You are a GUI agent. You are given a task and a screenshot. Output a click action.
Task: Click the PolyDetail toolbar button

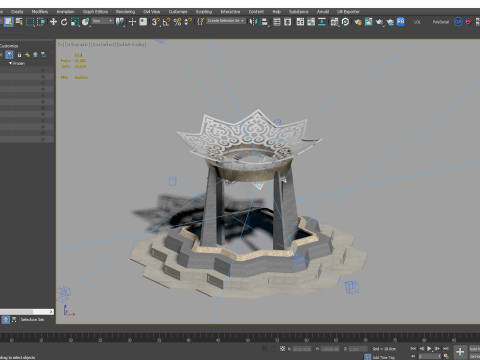click(441, 22)
